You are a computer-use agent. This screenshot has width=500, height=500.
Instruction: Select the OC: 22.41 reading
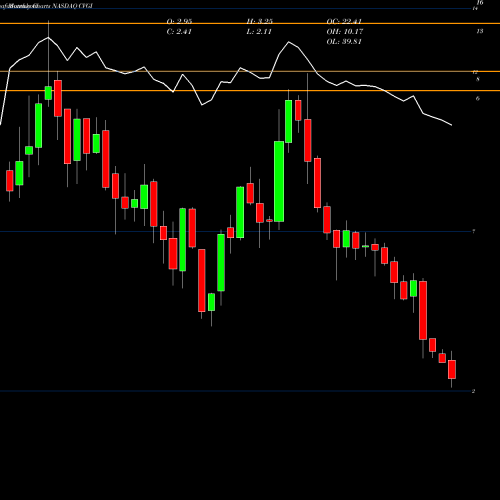tap(344, 21)
